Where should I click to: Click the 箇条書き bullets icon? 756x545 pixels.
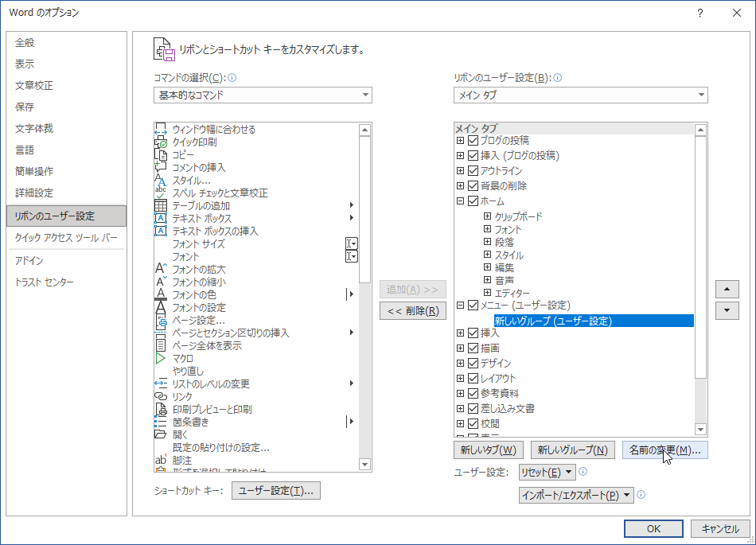point(161,422)
